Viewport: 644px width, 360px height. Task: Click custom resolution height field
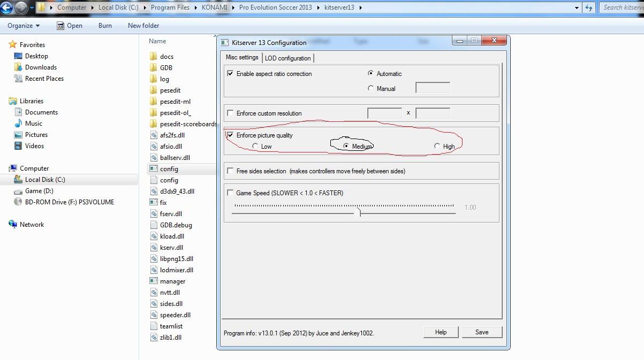(433, 113)
